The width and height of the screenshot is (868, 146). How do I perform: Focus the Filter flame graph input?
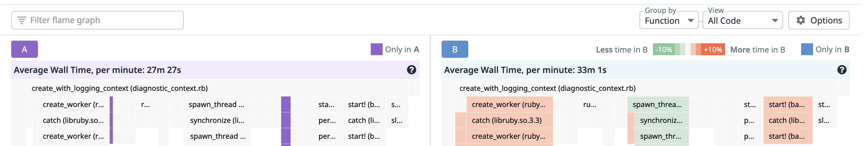[x=98, y=20]
